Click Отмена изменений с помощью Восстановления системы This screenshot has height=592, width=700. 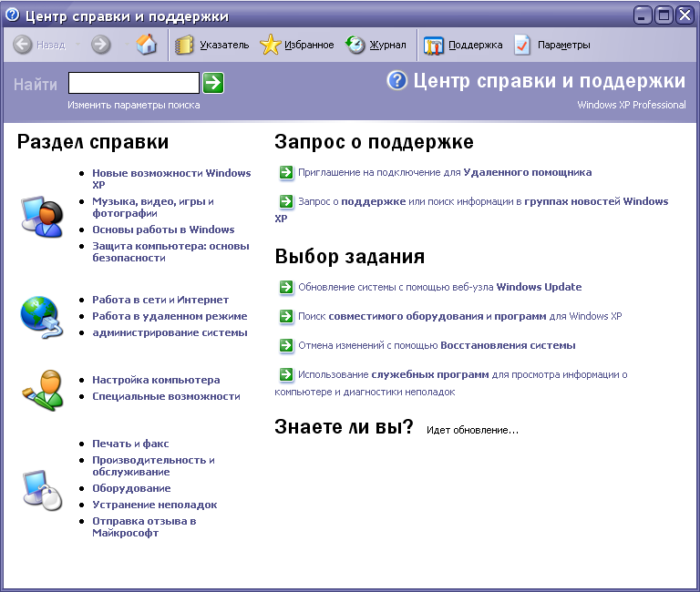tap(437, 345)
